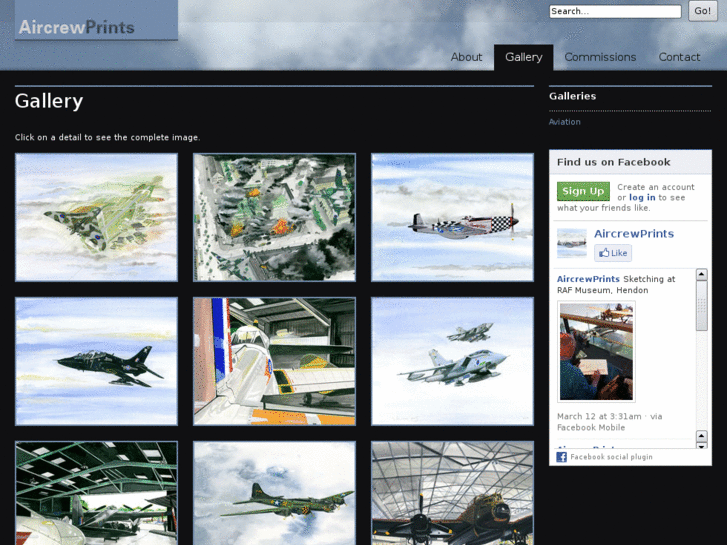727x545 pixels.
Task: Open the Lancaster under glass roof thumbnail
Action: pos(453,493)
